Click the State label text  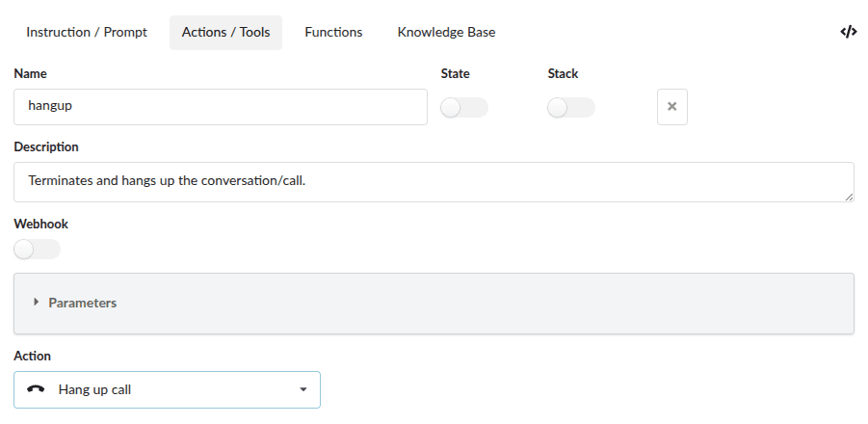click(x=455, y=73)
